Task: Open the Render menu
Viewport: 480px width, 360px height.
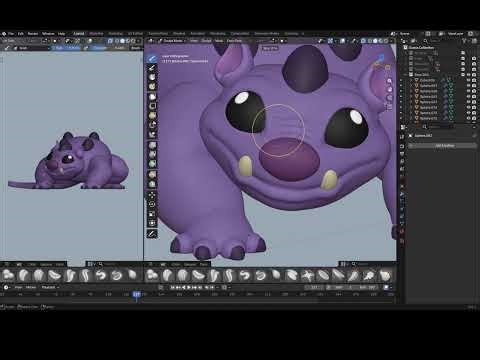Action: click(33, 34)
